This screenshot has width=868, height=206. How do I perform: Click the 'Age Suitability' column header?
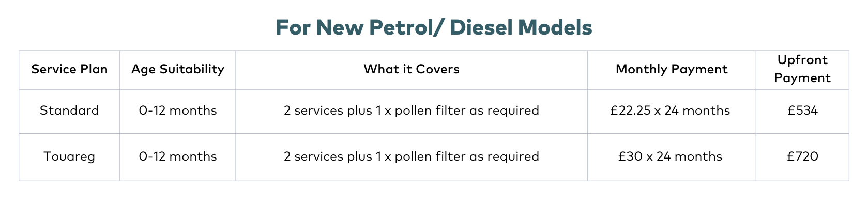178,69
